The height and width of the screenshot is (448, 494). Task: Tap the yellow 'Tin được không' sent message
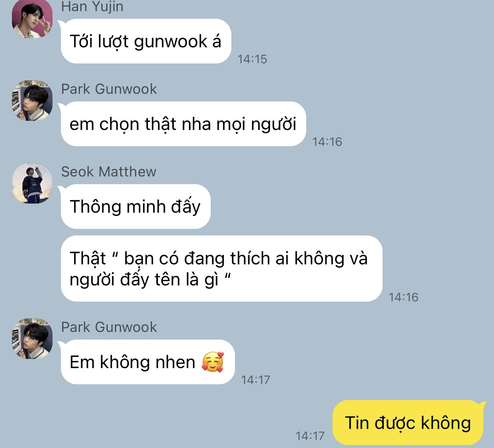pyautogui.click(x=408, y=423)
